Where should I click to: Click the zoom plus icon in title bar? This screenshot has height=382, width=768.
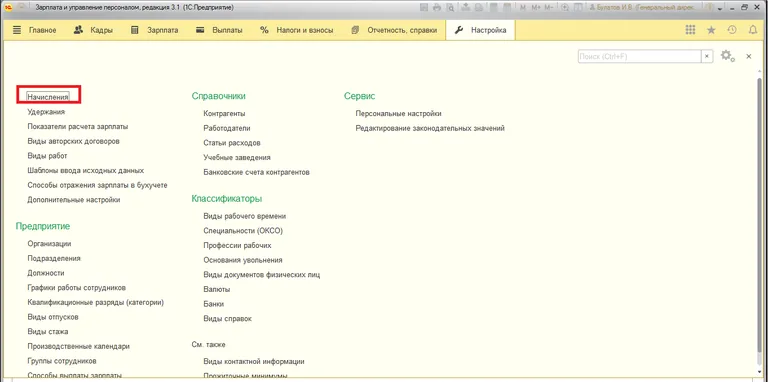[565, 8]
